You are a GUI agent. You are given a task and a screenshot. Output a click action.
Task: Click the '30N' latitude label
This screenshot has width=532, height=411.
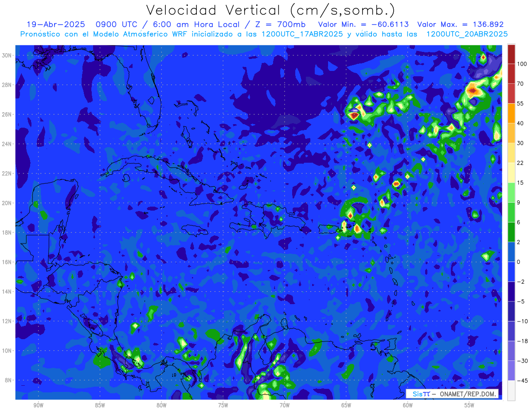(7, 55)
